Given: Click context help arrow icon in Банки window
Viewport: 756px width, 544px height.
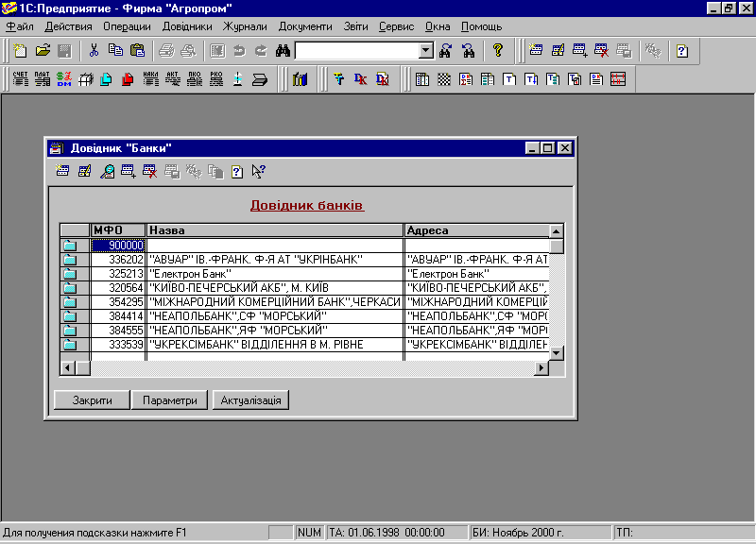Looking at the screenshot, I should pyautogui.click(x=258, y=171).
